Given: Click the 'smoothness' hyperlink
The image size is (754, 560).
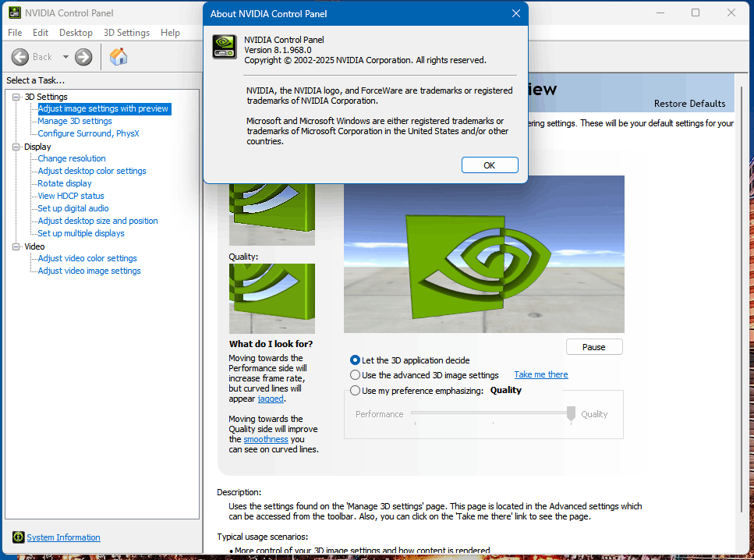Looking at the screenshot, I should pos(265,439).
